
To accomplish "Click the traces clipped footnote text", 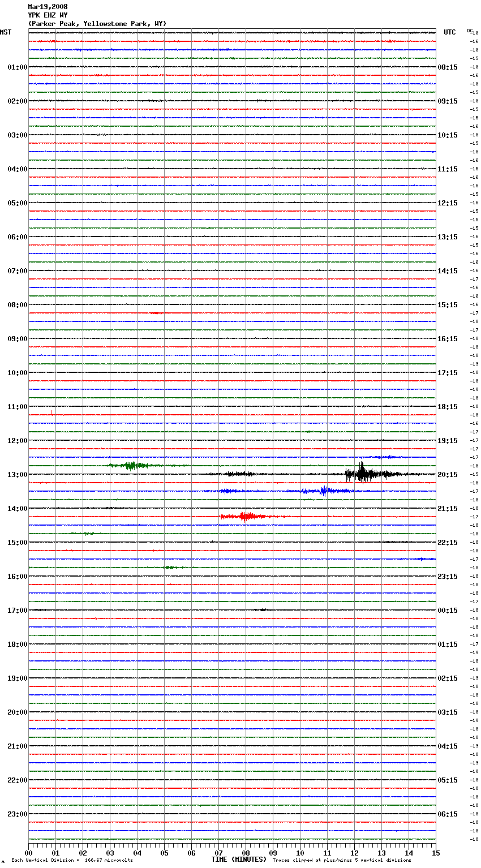I will coord(342,861).
